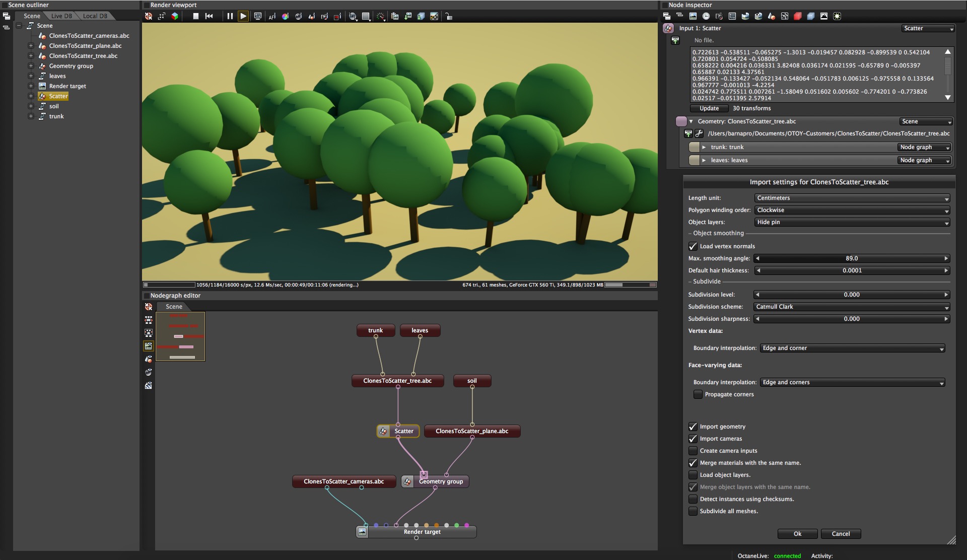Pause rendering in the viewport toolbar
Viewport: 967px width, 560px height.
click(230, 16)
